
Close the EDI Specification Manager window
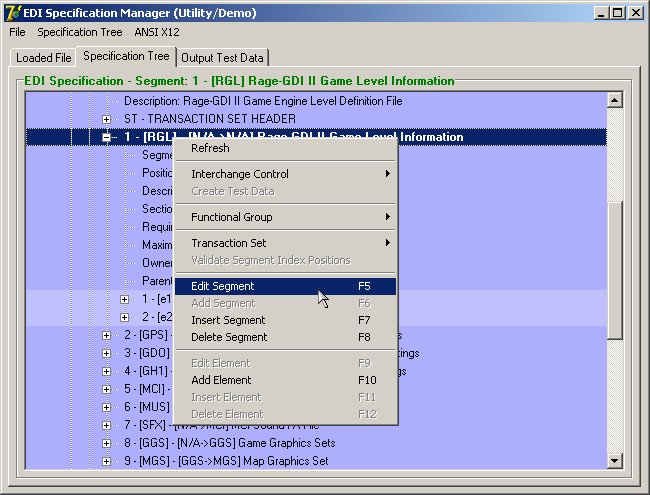(636, 13)
